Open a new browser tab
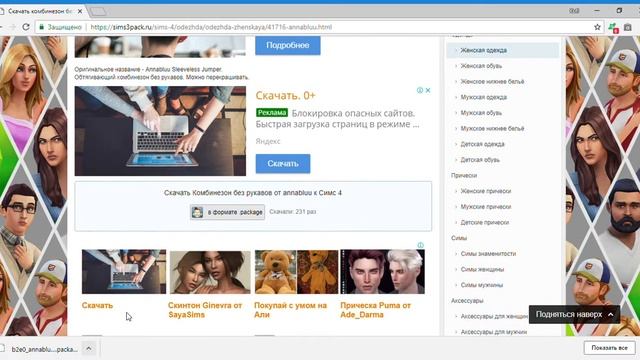The image size is (640, 360). pyautogui.click(x=98, y=12)
